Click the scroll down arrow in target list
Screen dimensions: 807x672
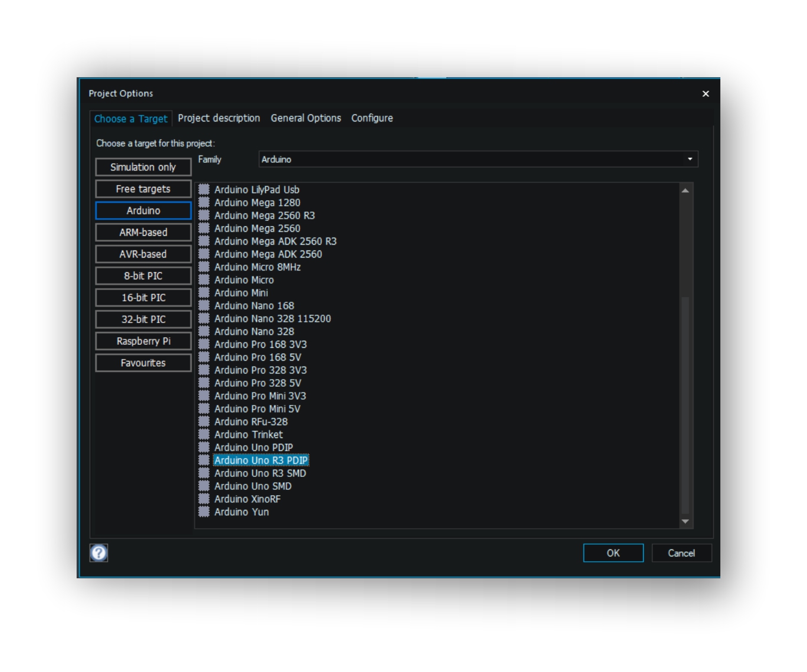685,521
